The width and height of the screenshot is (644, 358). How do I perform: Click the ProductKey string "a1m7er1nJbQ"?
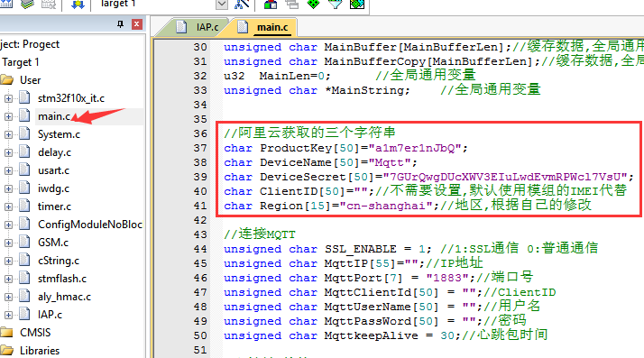415,148
